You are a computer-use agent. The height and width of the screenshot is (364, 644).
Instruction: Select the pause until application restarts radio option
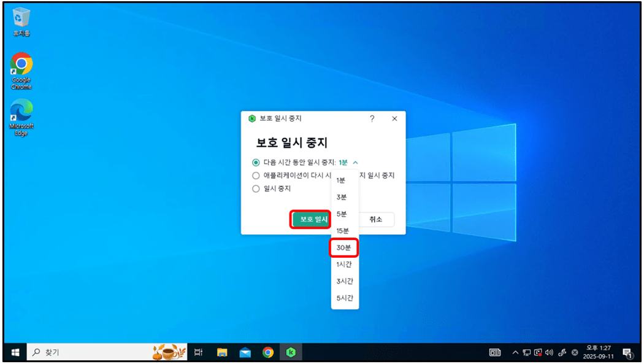256,176
